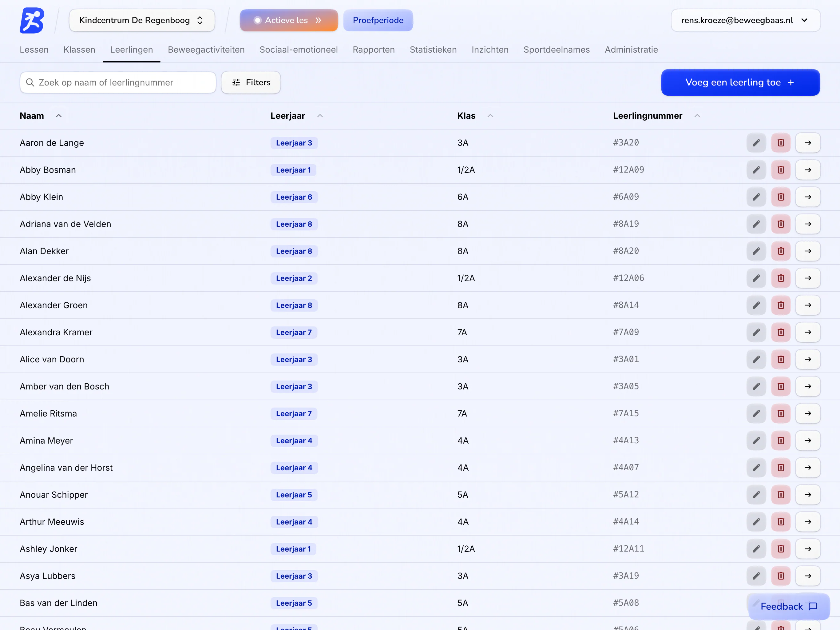Image resolution: width=840 pixels, height=630 pixels.
Task: Open Aaron de Lange's detail arrow
Action: (x=808, y=143)
